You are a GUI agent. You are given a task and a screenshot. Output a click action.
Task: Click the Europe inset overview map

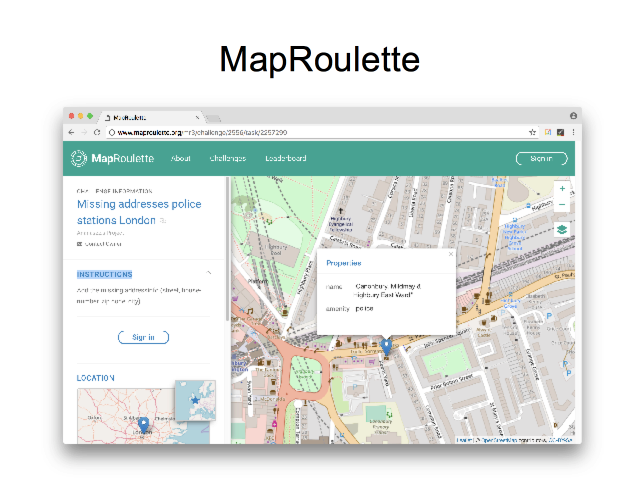[x=196, y=400]
